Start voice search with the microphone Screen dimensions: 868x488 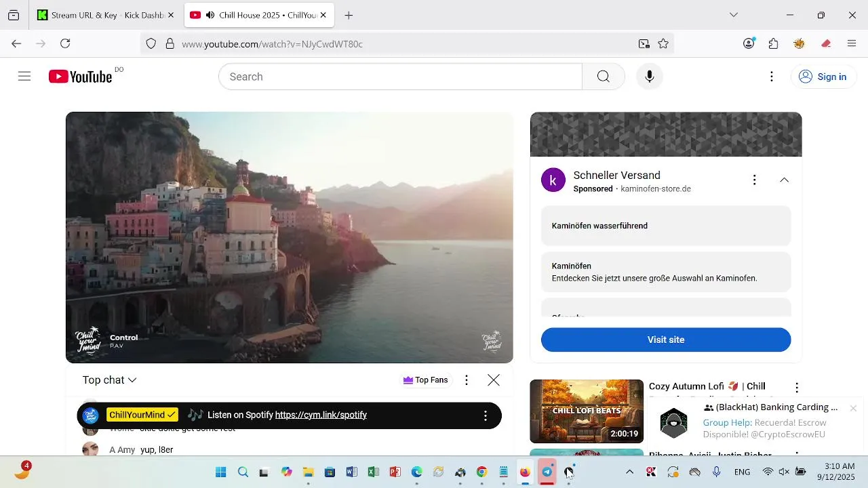tap(649, 77)
